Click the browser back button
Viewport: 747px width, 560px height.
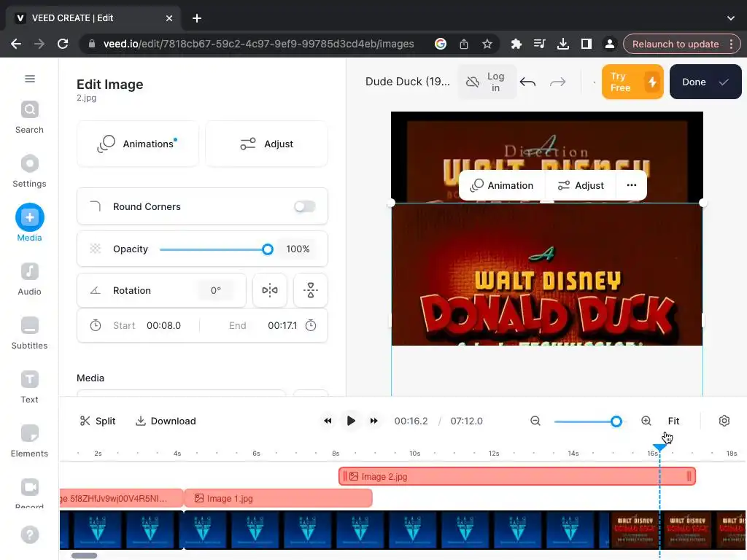[16, 44]
